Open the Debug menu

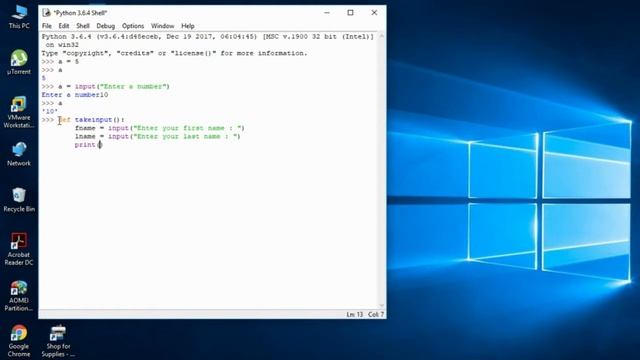[x=105, y=26]
